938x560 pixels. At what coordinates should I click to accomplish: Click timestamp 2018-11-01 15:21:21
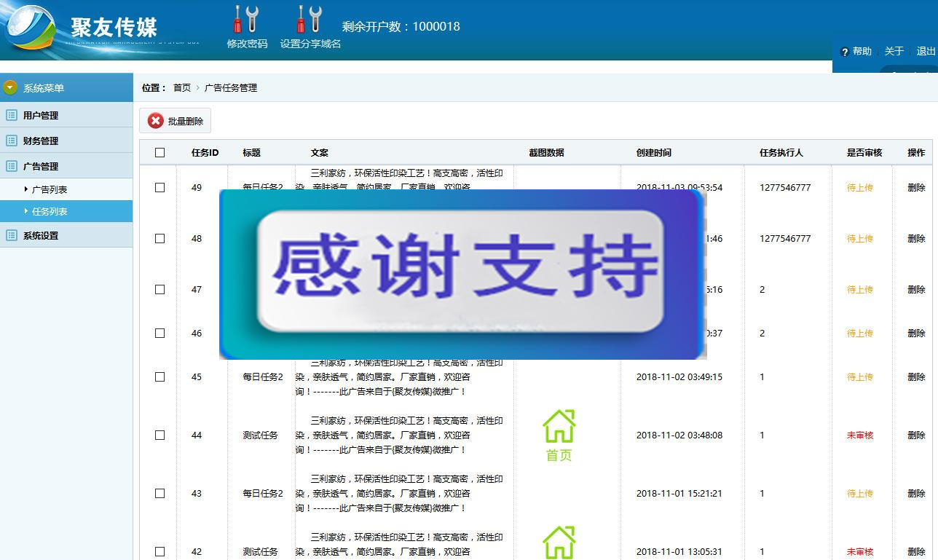click(679, 493)
